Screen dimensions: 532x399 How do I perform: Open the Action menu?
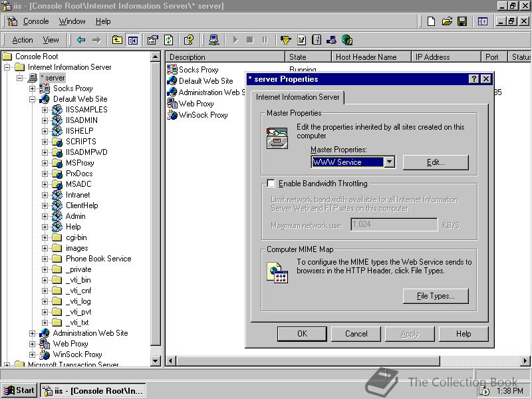[23, 40]
